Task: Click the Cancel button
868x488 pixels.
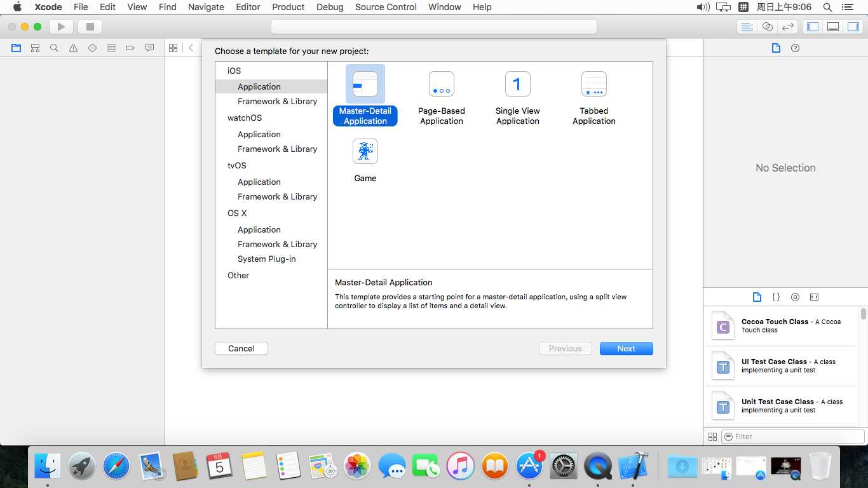Action: tap(241, 348)
